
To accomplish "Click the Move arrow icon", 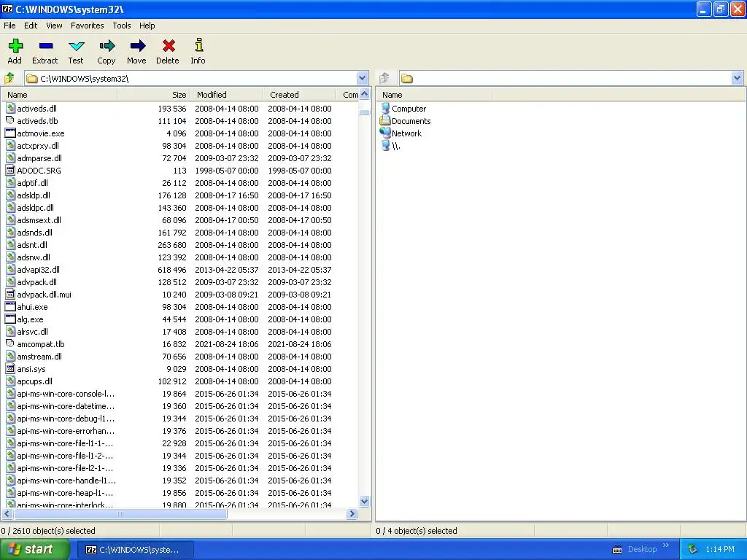I will pyautogui.click(x=138, y=46).
